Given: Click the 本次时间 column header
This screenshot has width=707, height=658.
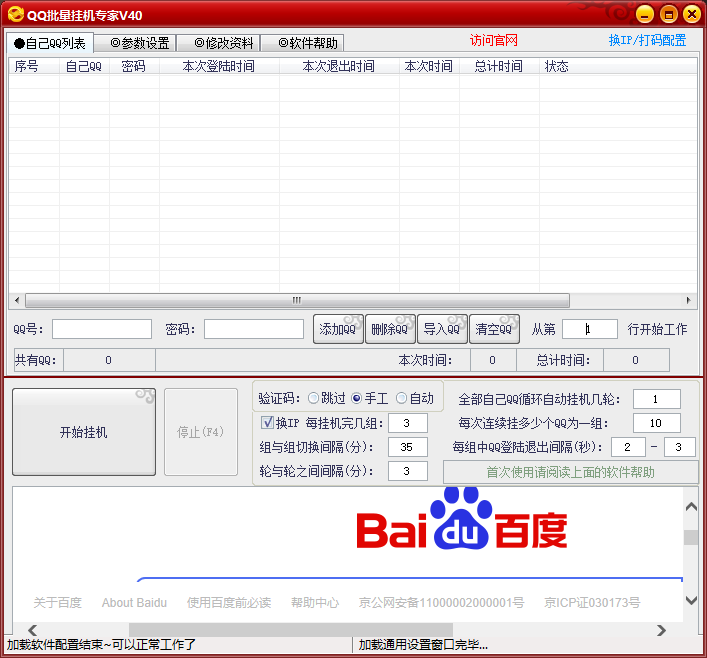Looking at the screenshot, I should [x=429, y=66].
